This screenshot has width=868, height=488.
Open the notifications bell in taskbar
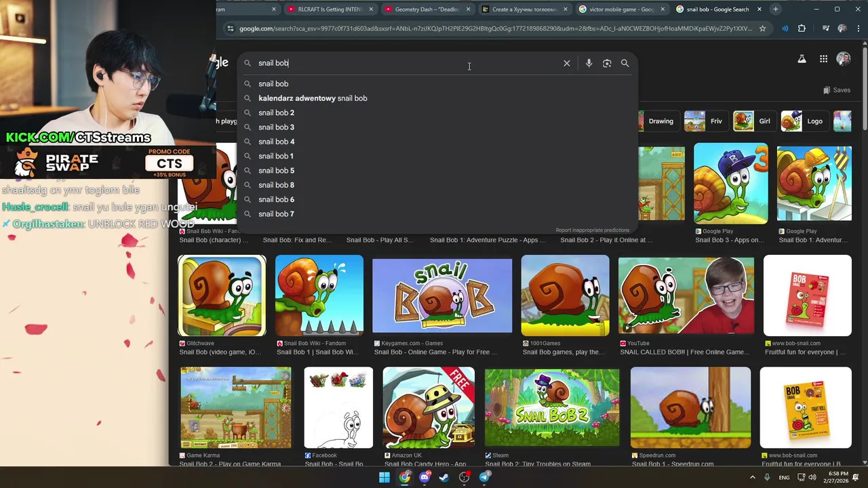coord(856,477)
